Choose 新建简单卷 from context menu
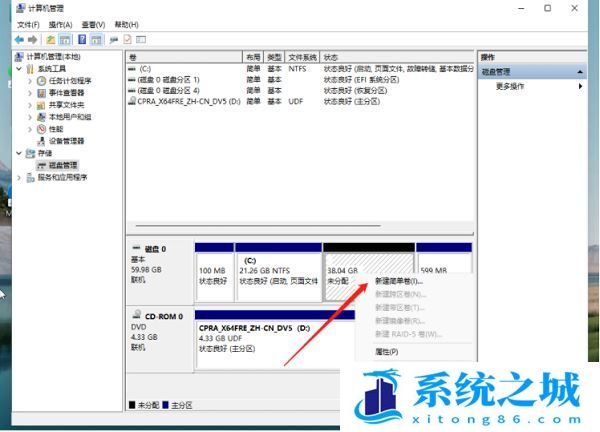This screenshot has height=432, width=600. click(398, 282)
